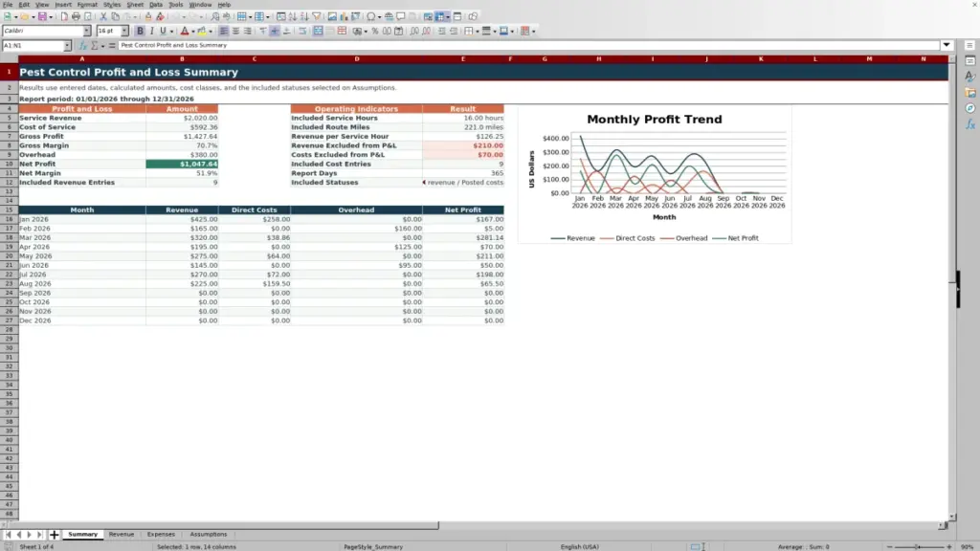Click the Cut scissors icon
Screen dimensions: 980x551
[x=103, y=17]
